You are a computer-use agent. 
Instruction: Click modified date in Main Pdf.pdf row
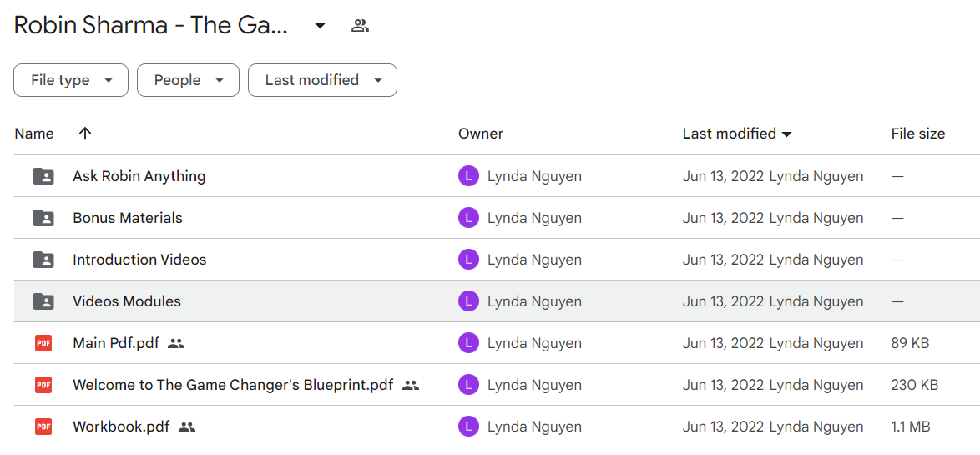pyautogui.click(x=723, y=343)
